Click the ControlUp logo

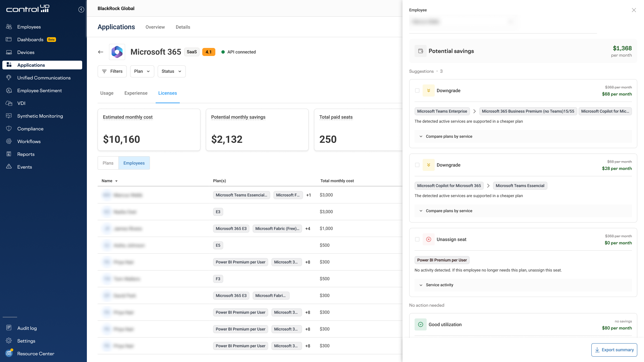[x=28, y=9]
